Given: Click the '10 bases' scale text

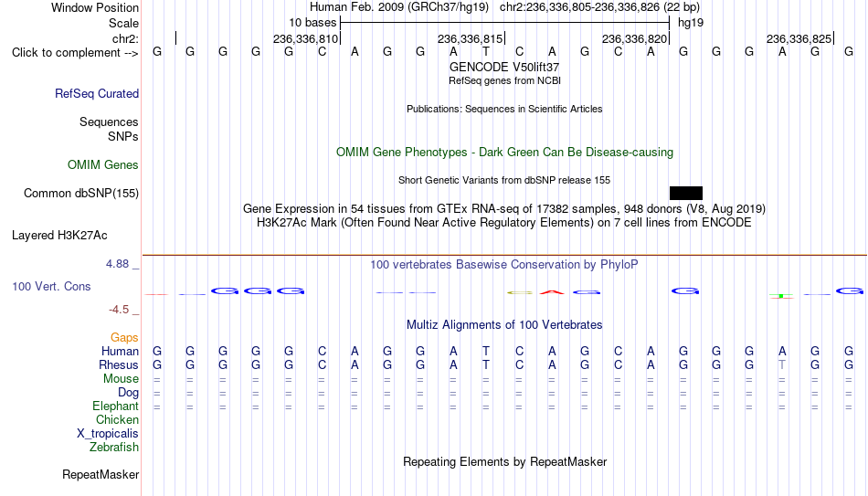Looking at the screenshot, I should tap(312, 23).
